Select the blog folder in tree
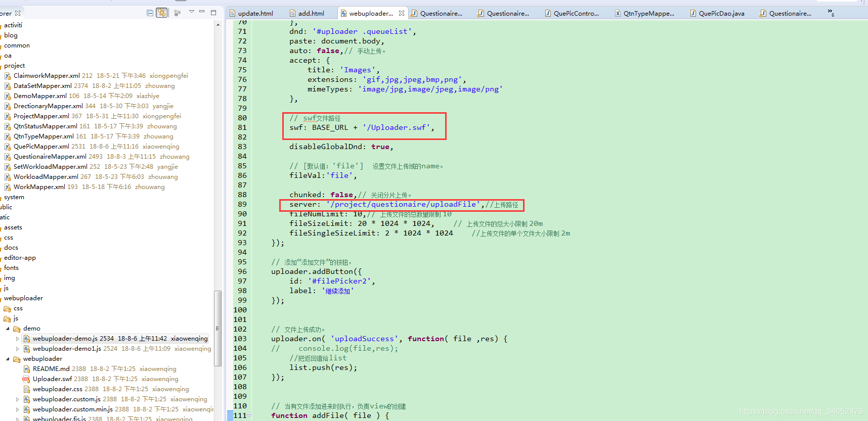The height and width of the screenshot is (421, 868). point(11,35)
